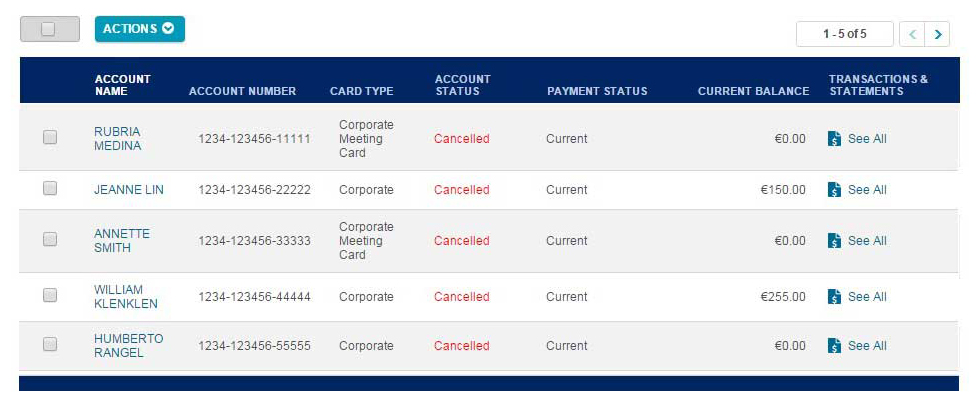Click statement icon for Jeanne Lin
980x406 pixels.
coord(834,190)
